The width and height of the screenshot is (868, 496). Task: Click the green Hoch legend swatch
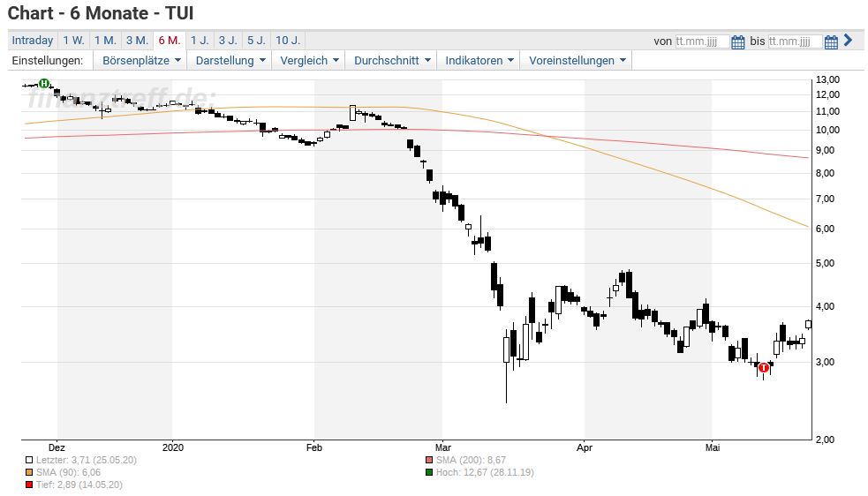429,472
